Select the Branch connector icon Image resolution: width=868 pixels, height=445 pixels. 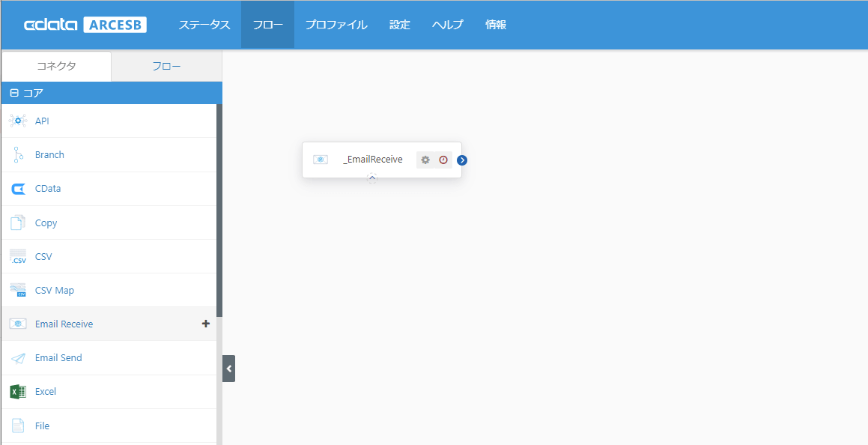(18, 154)
